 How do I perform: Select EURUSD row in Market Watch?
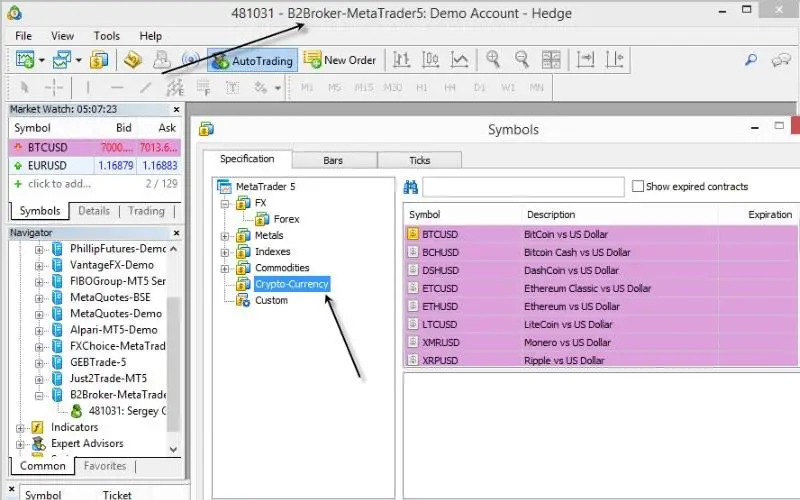click(x=95, y=165)
